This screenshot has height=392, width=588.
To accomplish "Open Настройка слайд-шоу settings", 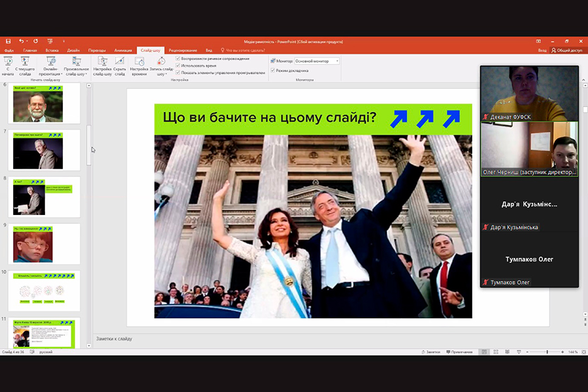I will 103,66.
